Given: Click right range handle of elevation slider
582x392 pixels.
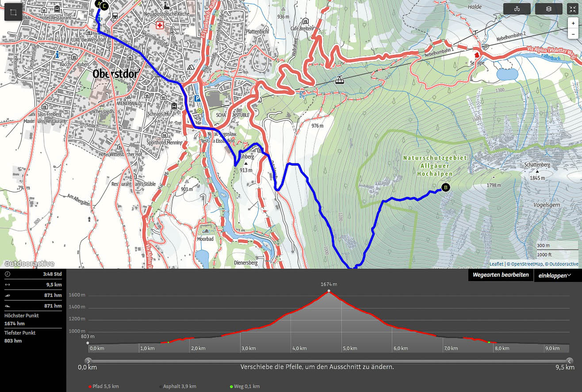Looking at the screenshot, I should click(x=569, y=361).
